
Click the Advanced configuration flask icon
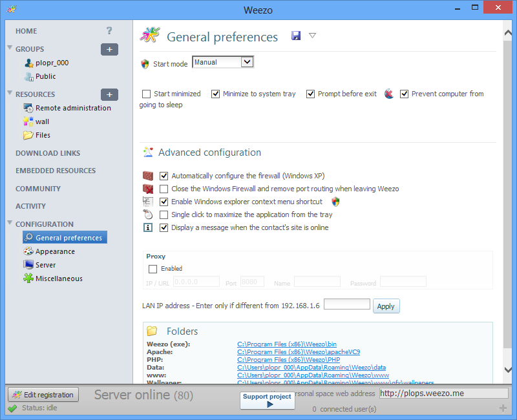[x=148, y=152]
